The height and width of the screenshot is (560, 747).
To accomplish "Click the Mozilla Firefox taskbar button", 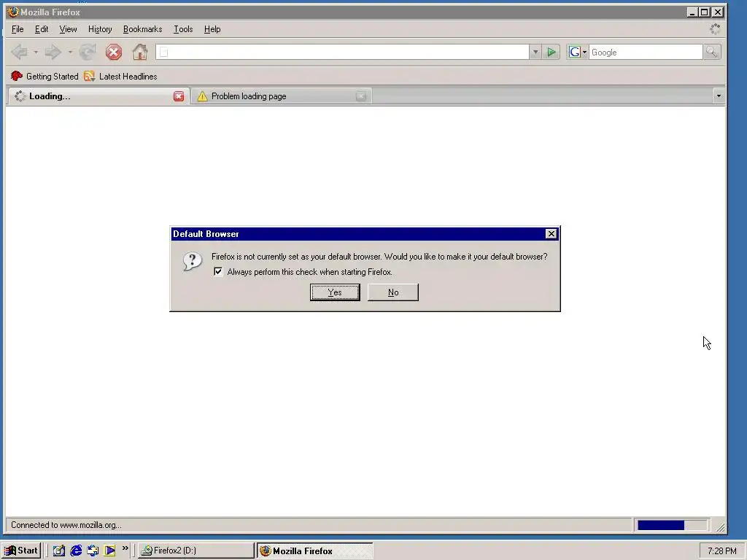I will [315, 551].
